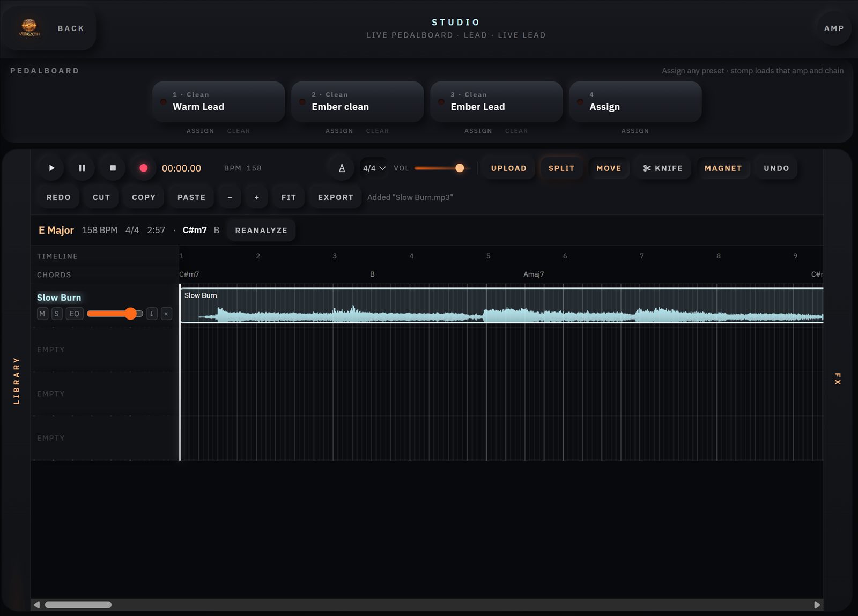Screen dimensions: 858x616
Task: Copy the selected clip
Action: (x=143, y=197)
